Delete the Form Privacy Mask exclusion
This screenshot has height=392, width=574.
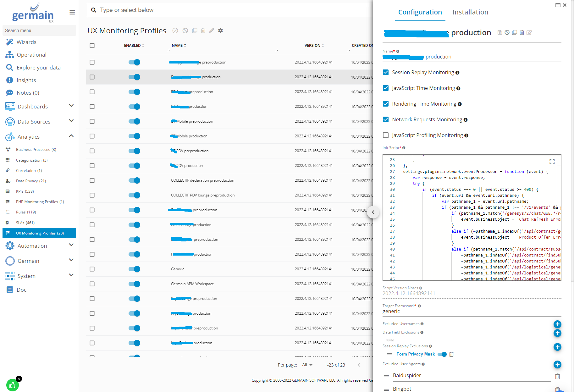point(451,354)
